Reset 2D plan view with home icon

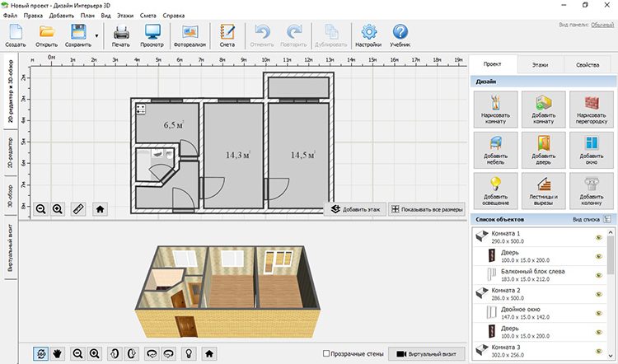point(100,209)
